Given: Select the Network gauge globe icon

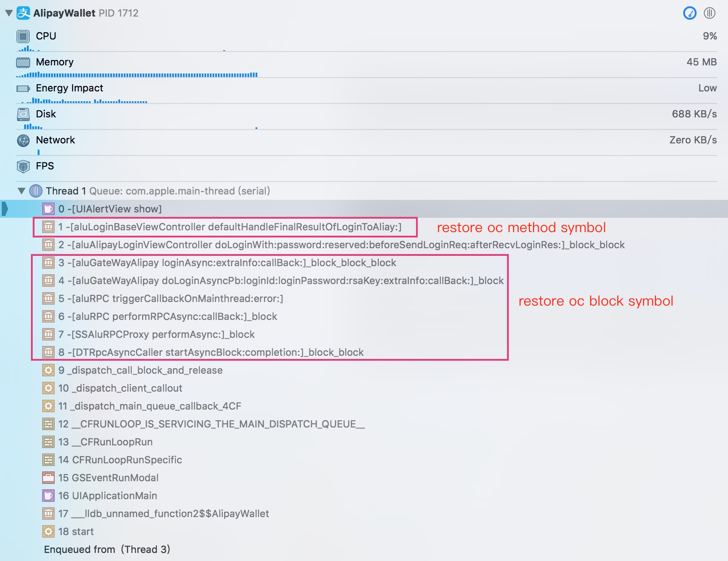Looking at the screenshot, I should [x=23, y=141].
